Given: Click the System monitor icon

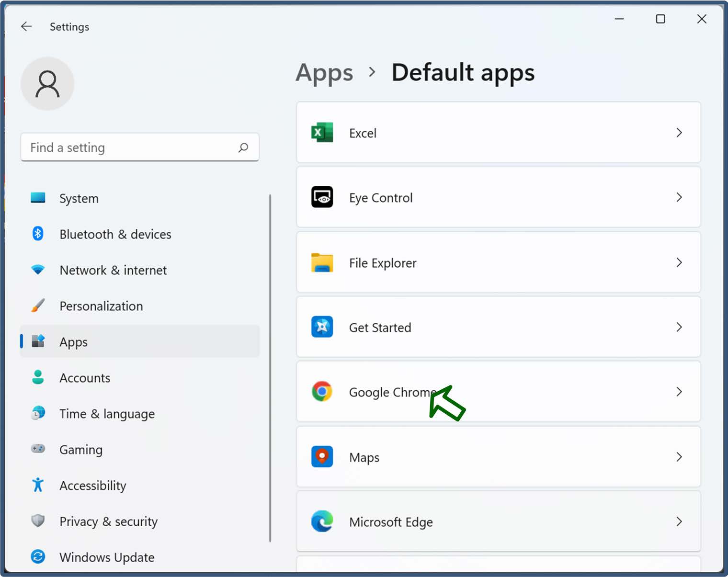Looking at the screenshot, I should point(38,198).
